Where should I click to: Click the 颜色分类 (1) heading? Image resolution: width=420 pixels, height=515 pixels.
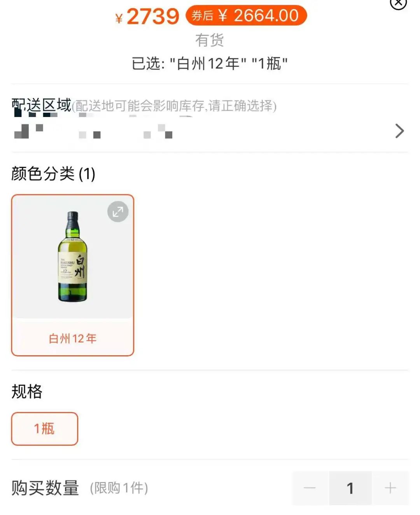click(x=53, y=174)
